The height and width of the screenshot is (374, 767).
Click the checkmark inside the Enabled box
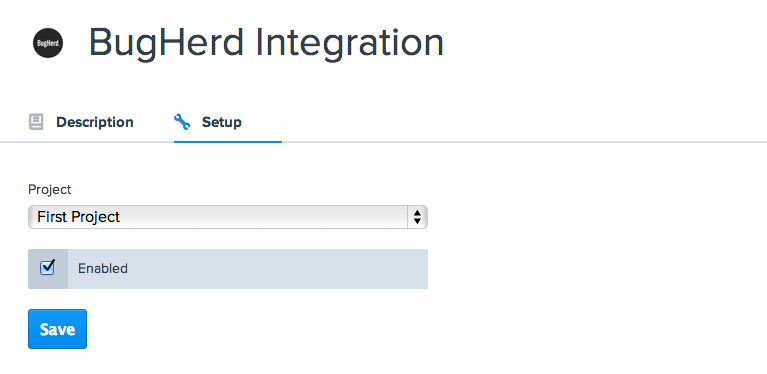pos(47,267)
